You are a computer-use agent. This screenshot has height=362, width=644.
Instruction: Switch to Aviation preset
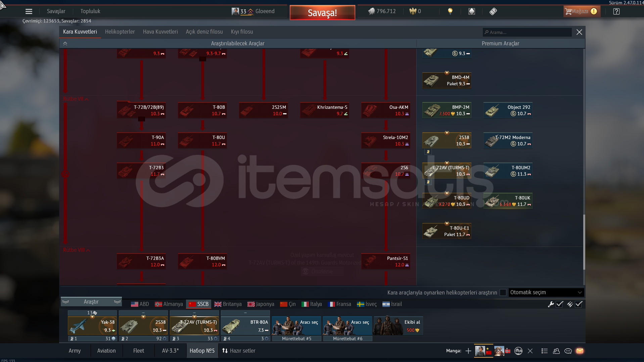(x=106, y=351)
